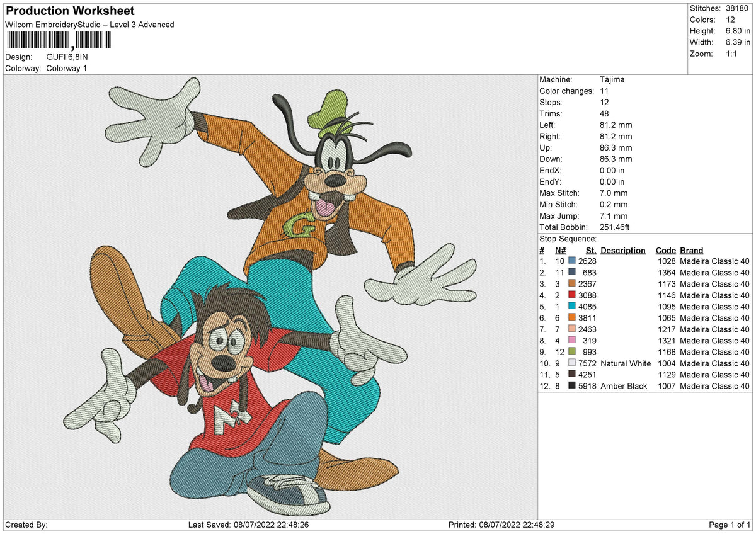
Task: Select the red swatch for code 1146
Action: 572,295
